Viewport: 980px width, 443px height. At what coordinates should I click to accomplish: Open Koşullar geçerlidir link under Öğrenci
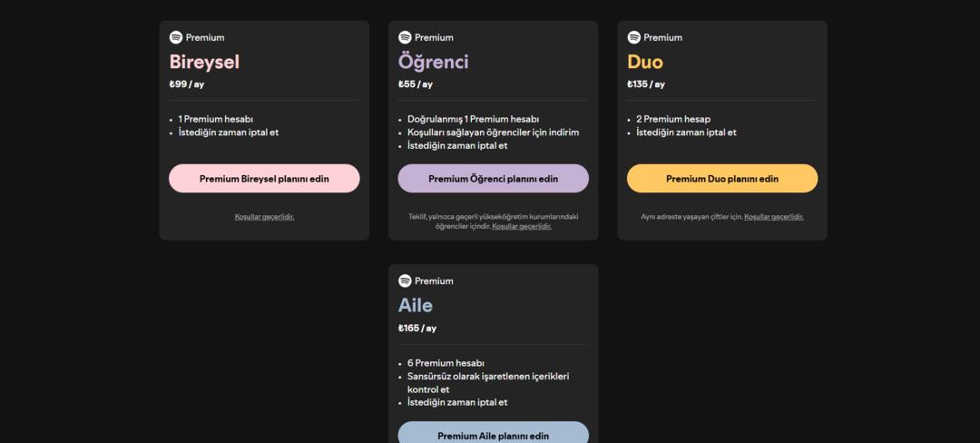pyautogui.click(x=521, y=226)
